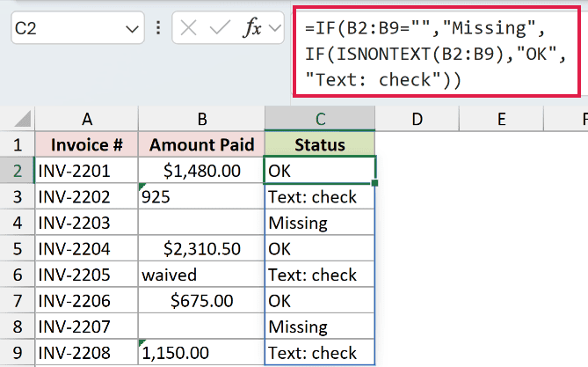Click the $1,480.00 amount cell
Viewport: 588px width, 367px height.
click(x=202, y=171)
